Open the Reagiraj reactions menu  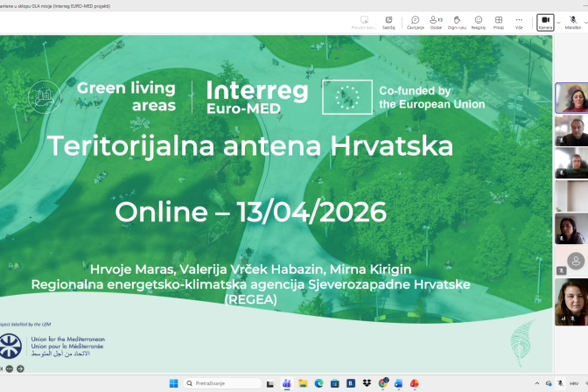478,23
